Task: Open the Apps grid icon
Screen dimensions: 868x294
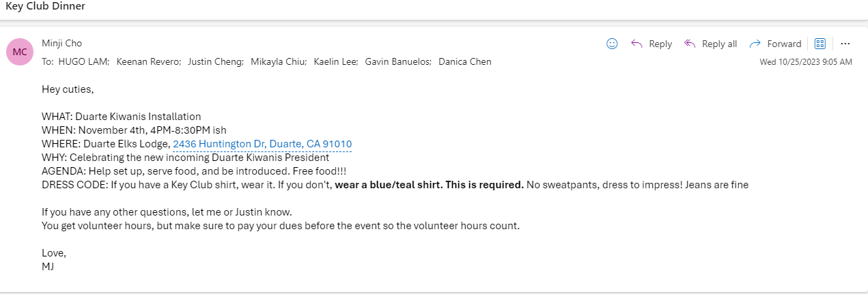Action: tap(820, 44)
